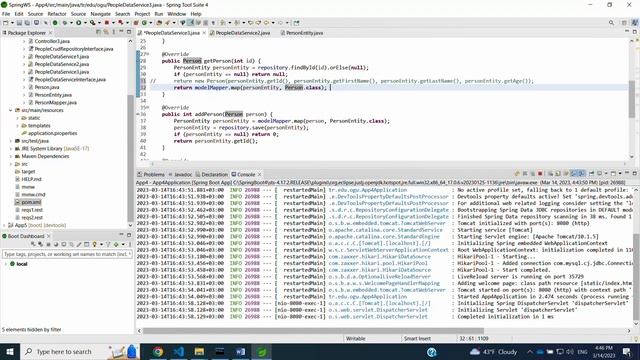
Task: Click the Collapse All icon in Package Explorer
Action: click(98, 32)
